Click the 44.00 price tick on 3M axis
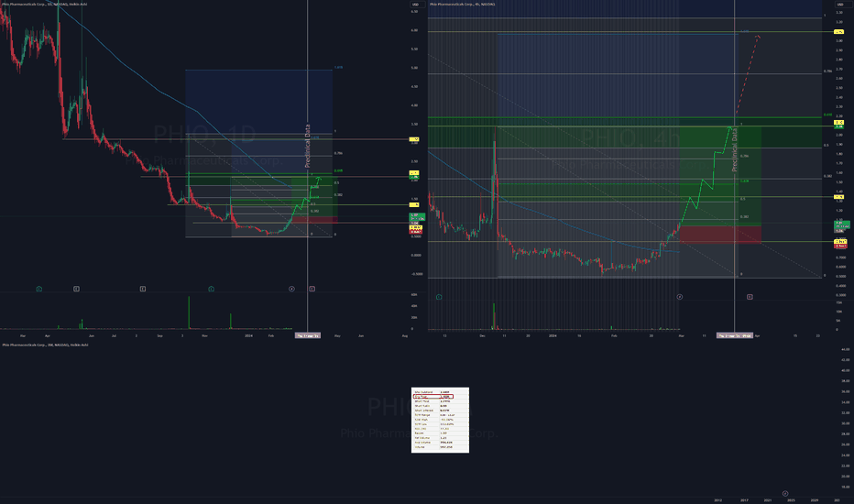Viewport: 854px width, 504px height. tap(845, 349)
